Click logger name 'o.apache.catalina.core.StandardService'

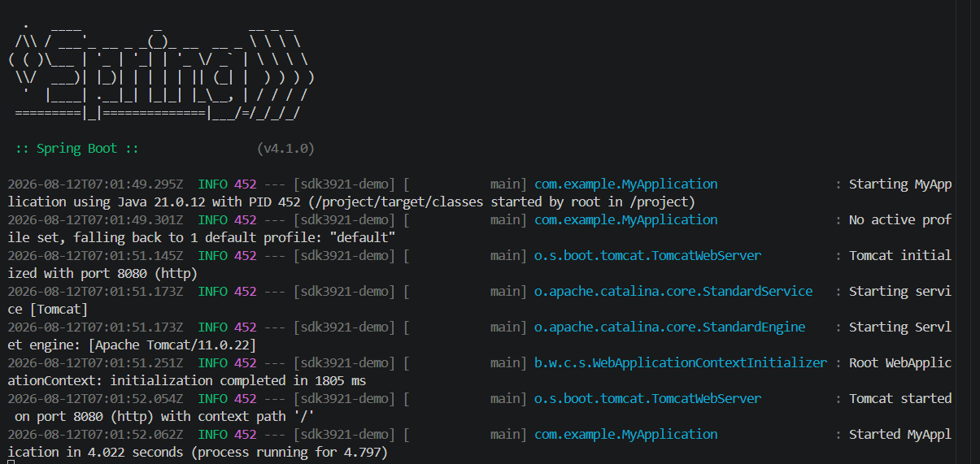coord(673,292)
